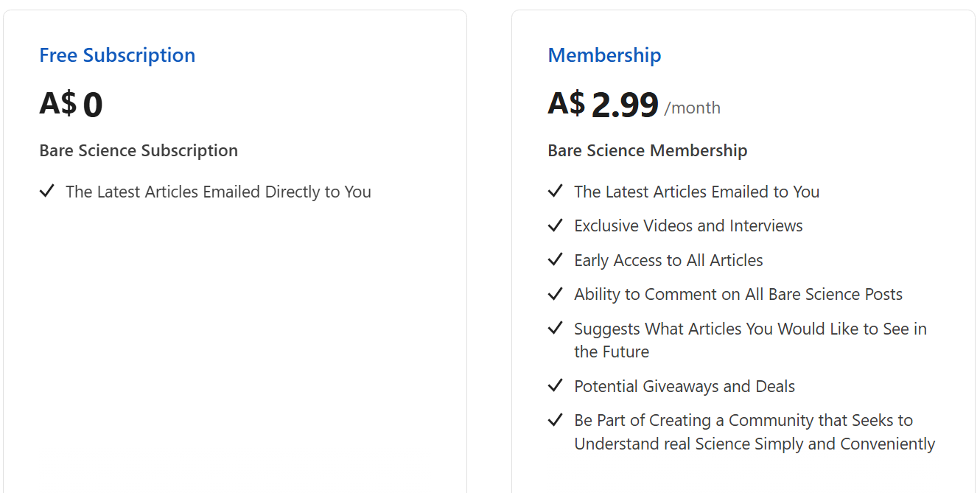Click the checkmark beside "The Latest Articles Emailed Directly to You"

(x=47, y=192)
